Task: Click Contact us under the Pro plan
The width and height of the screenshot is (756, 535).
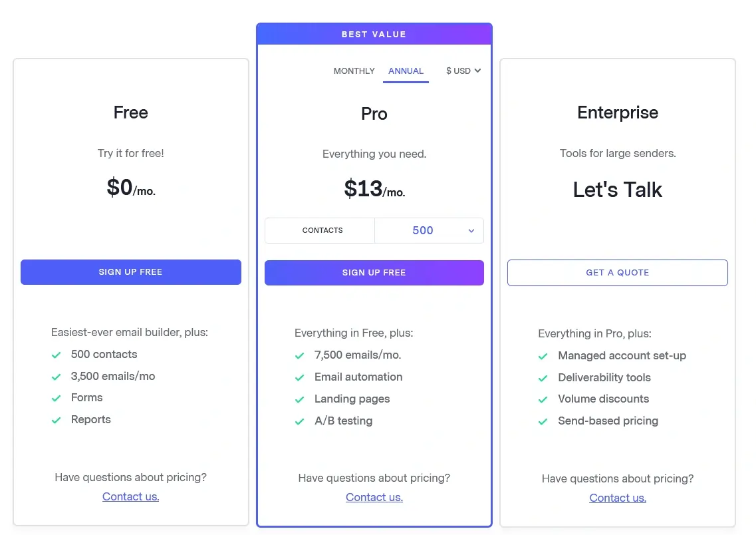Action: click(374, 496)
